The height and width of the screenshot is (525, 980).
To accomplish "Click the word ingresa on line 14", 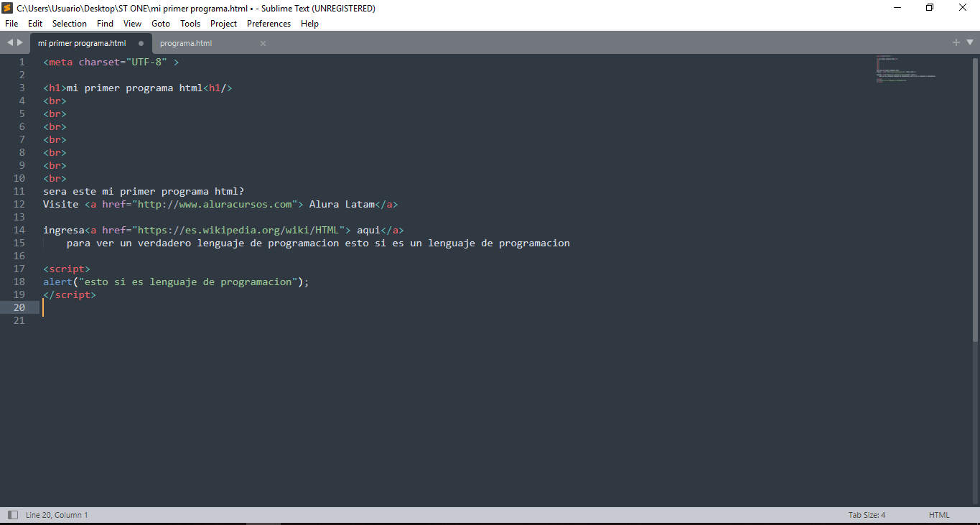I will pos(64,230).
